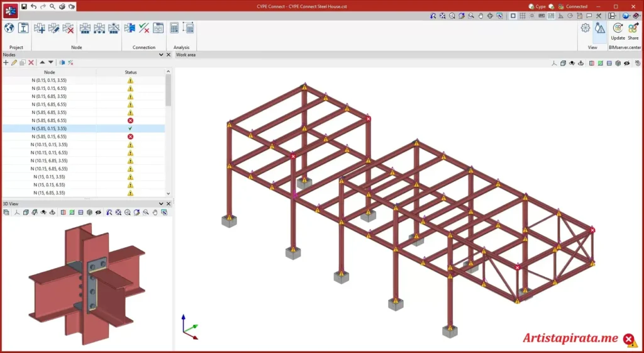Toggle the grid display in top toolbar
The height and width of the screenshot is (353, 644).
[x=522, y=16]
